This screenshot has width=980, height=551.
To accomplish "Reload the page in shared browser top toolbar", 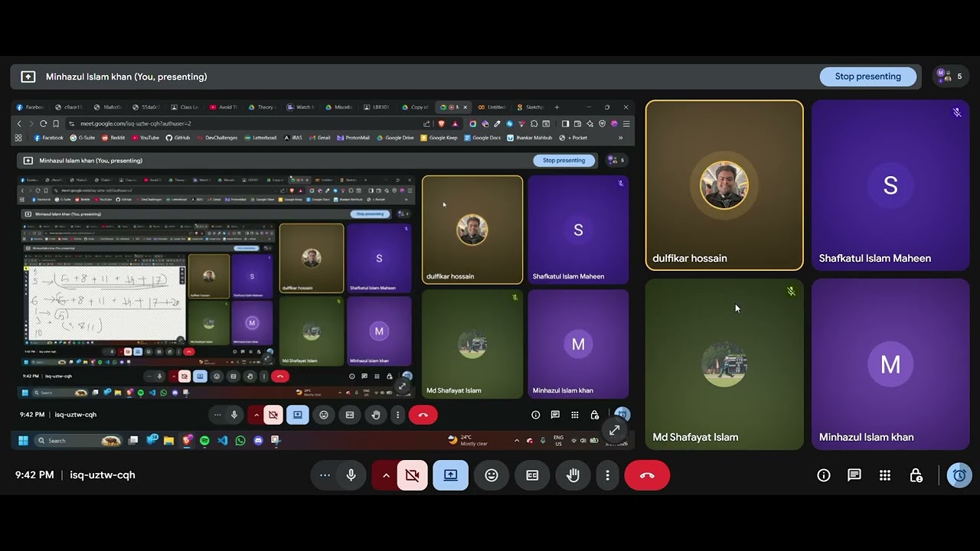I will pos(44,123).
